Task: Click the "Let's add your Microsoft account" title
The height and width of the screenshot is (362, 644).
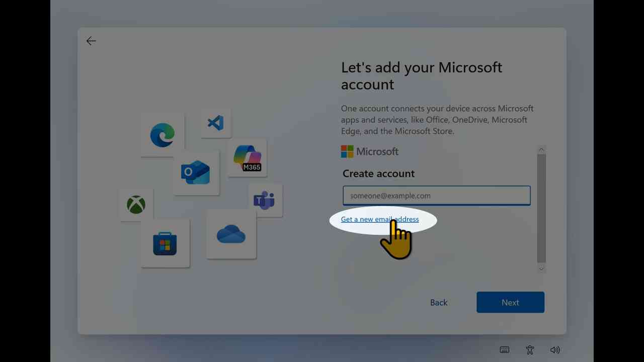Action: click(422, 75)
